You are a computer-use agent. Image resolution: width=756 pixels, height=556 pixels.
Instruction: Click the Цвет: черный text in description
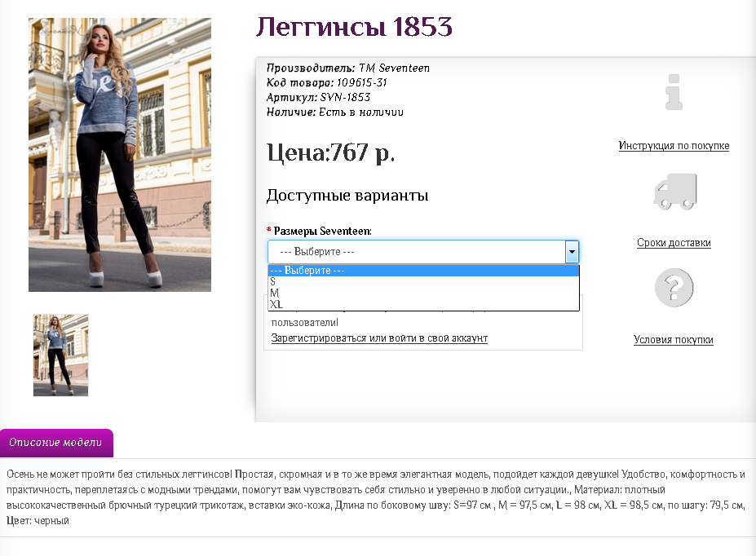click(38, 520)
